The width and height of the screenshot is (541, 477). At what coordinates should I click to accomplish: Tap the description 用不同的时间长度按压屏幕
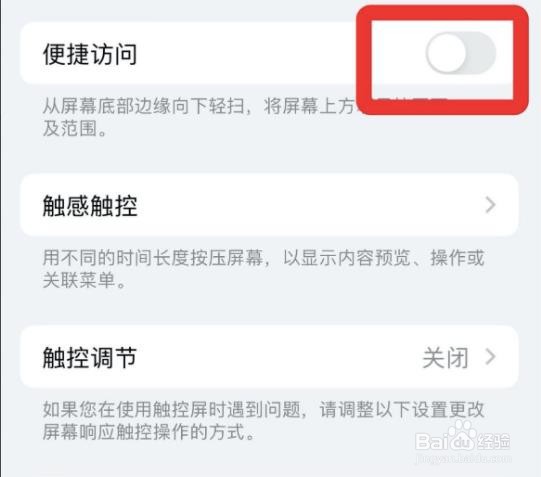pos(264,269)
